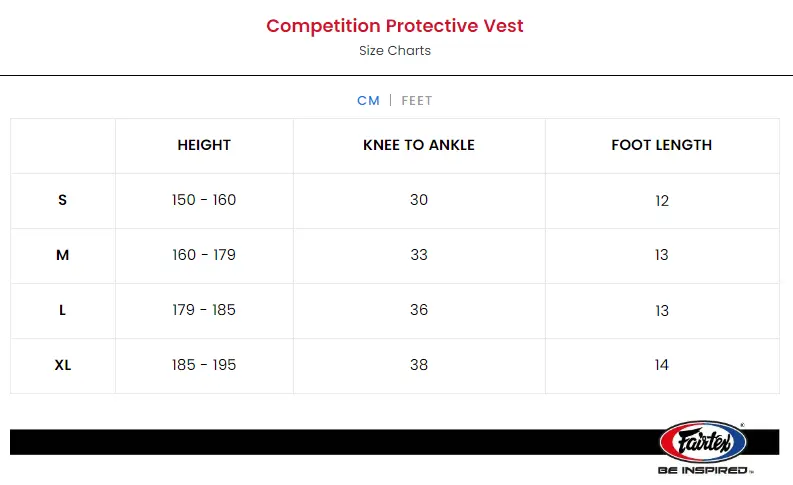Select the L size row label
Screen dimensions: 793x485
tap(63, 310)
